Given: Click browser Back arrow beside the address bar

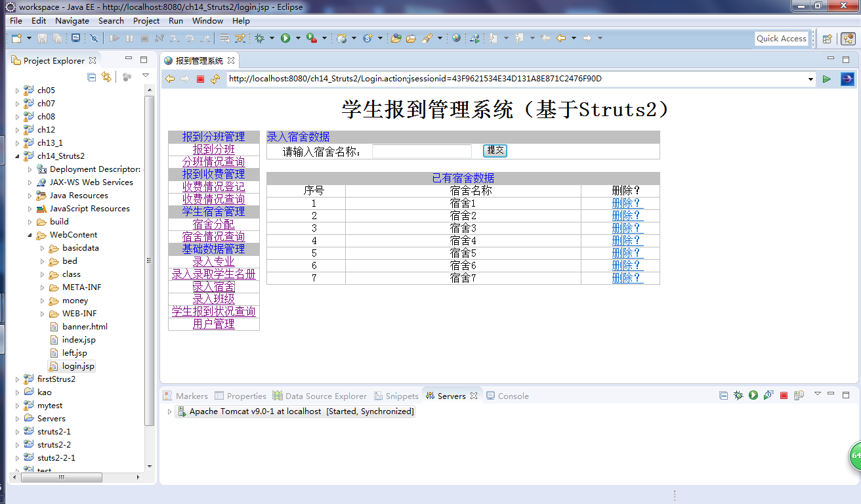Looking at the screenshot, I should [170, 79].
